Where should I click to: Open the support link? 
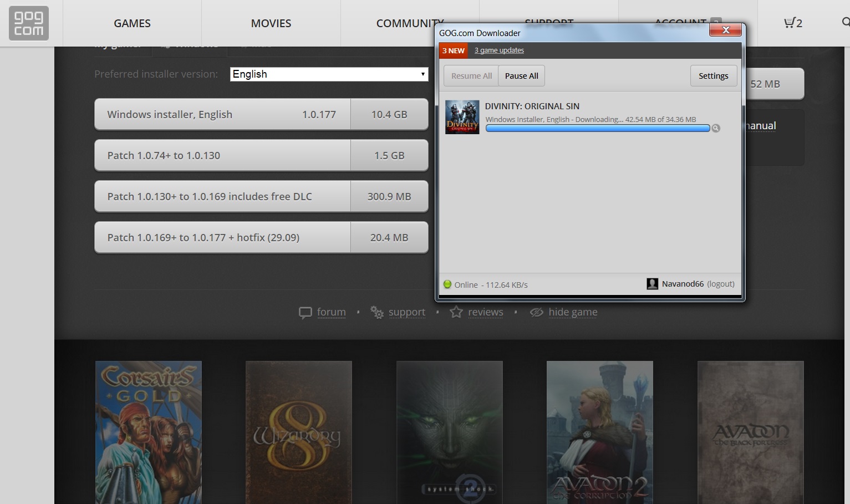coord(407,312)
